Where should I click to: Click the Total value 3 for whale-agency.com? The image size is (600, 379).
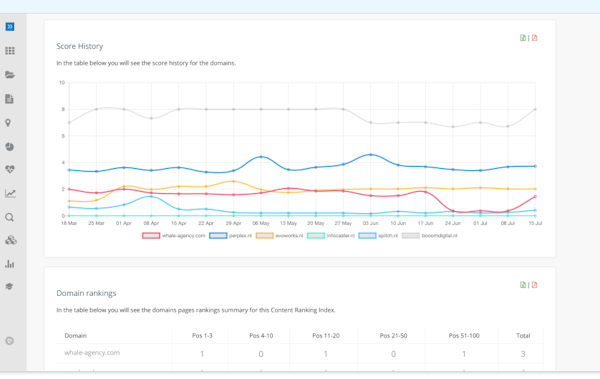523,354
